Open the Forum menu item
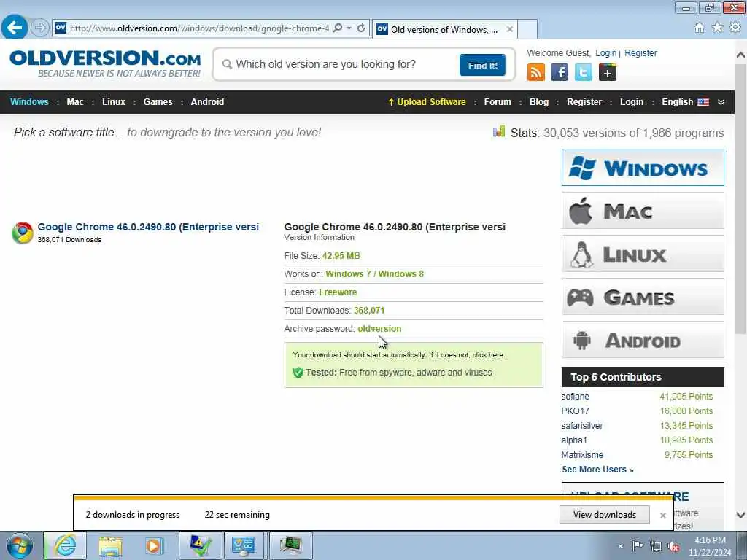 [498, 102]
